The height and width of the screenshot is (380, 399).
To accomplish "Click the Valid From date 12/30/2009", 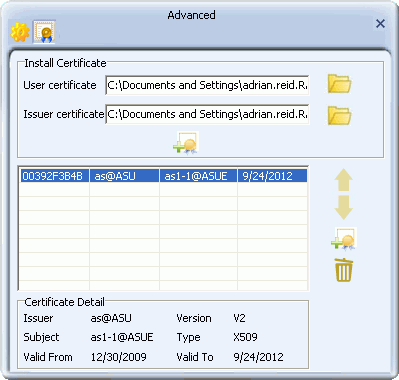I will coord(118,357).
